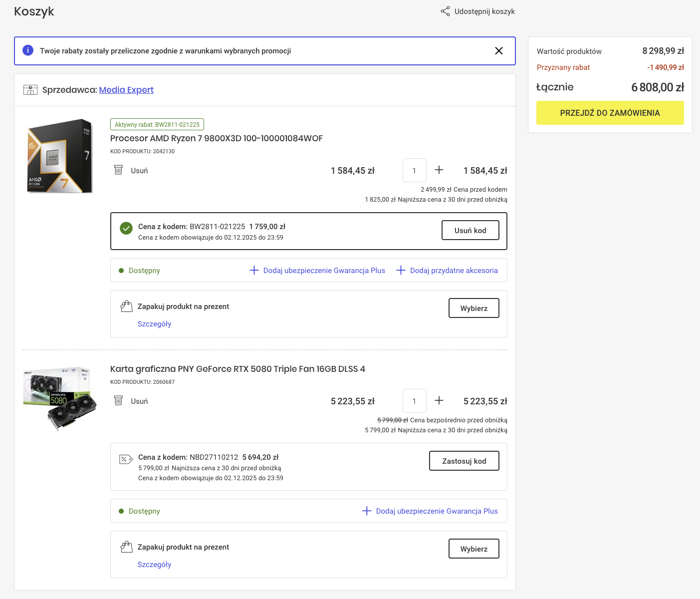Increase Ryzen 7 9800X3D quantity with plus
Image resolution: width=700 pixels, height=599 pixels.
(x=439, y=170)
